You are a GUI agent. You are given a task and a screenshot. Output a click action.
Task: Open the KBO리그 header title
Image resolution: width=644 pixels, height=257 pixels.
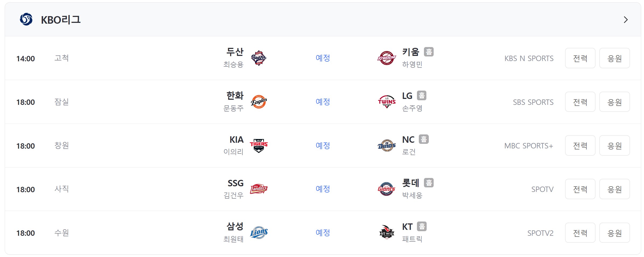click(x=61, y=20)
